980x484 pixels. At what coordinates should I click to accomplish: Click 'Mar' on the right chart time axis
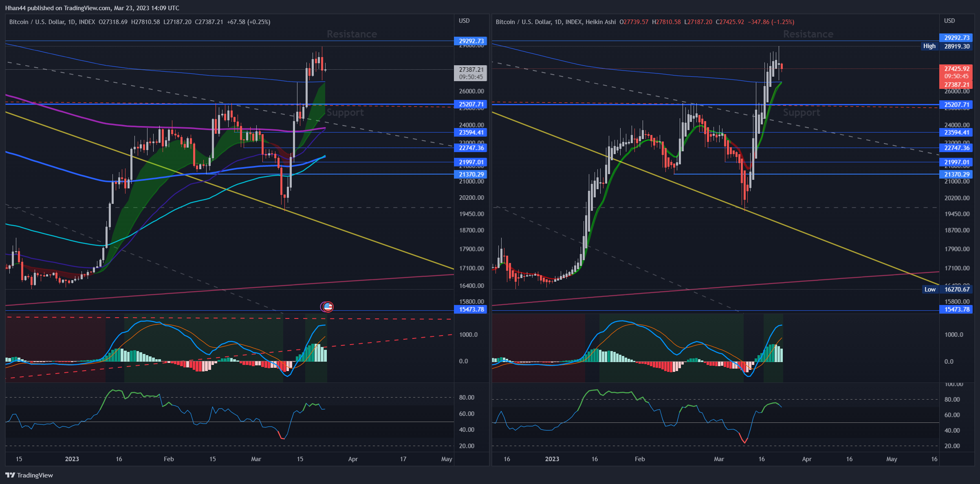click(719, 459)
